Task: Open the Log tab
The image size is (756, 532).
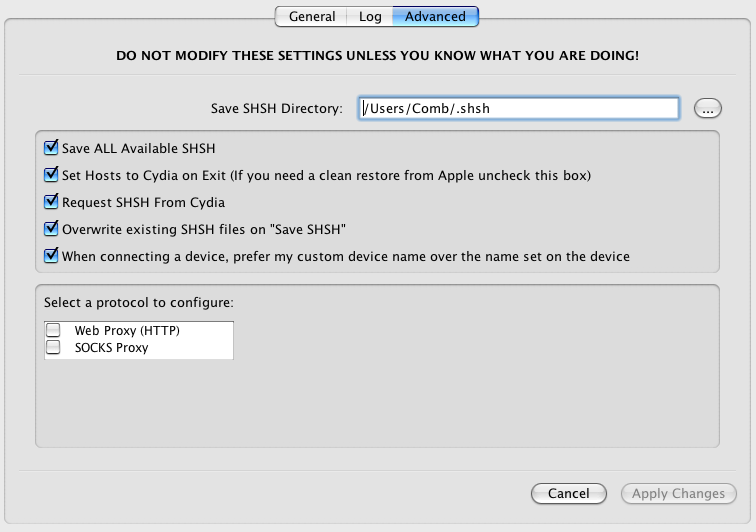Action: (x=370, y=16)
